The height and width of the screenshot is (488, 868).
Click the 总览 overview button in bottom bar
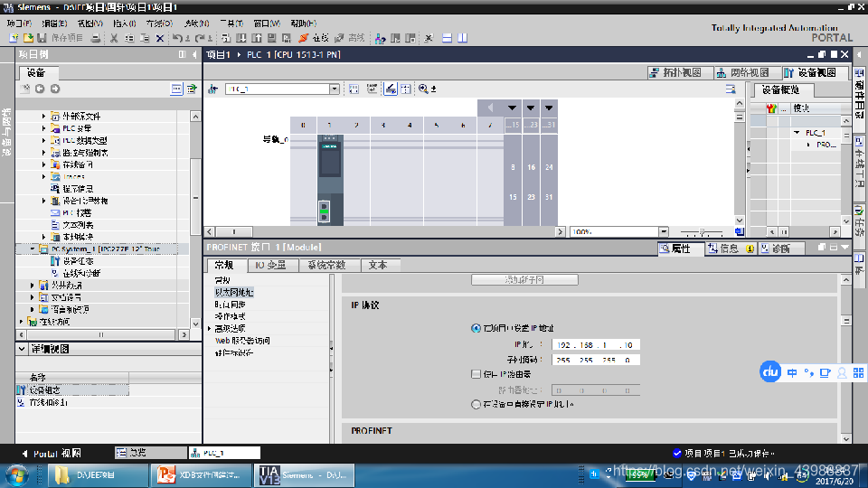coord(151,453)
